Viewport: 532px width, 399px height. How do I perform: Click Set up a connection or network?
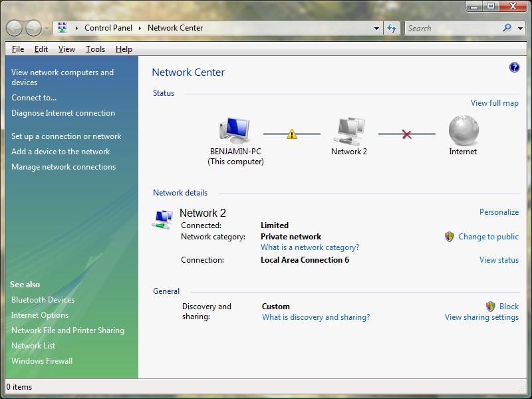coord(66,136)
